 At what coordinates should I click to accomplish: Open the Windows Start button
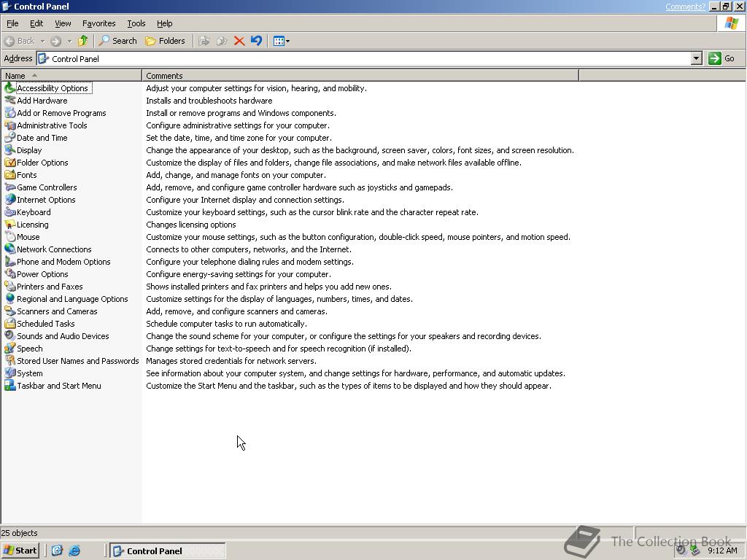click(x=20, y=551)
